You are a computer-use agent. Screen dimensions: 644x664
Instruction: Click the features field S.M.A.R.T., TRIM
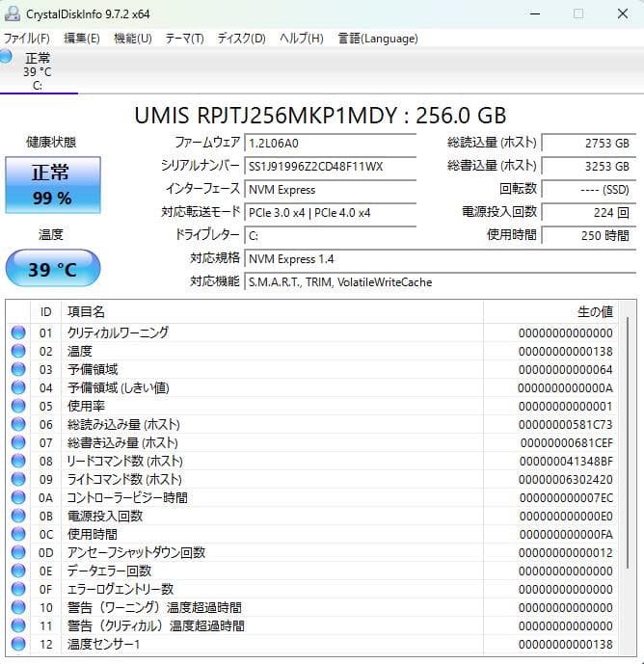coord(441,282)
